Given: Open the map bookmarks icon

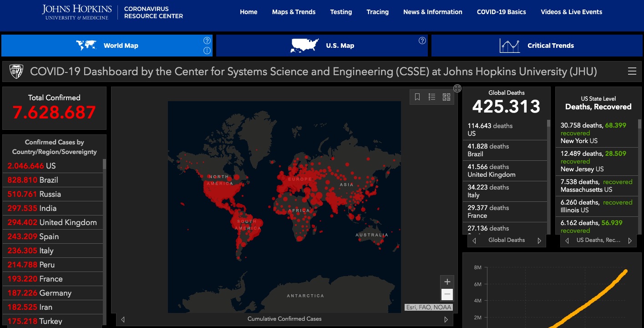Looking at the screenshot, I should tap(417, 97).
